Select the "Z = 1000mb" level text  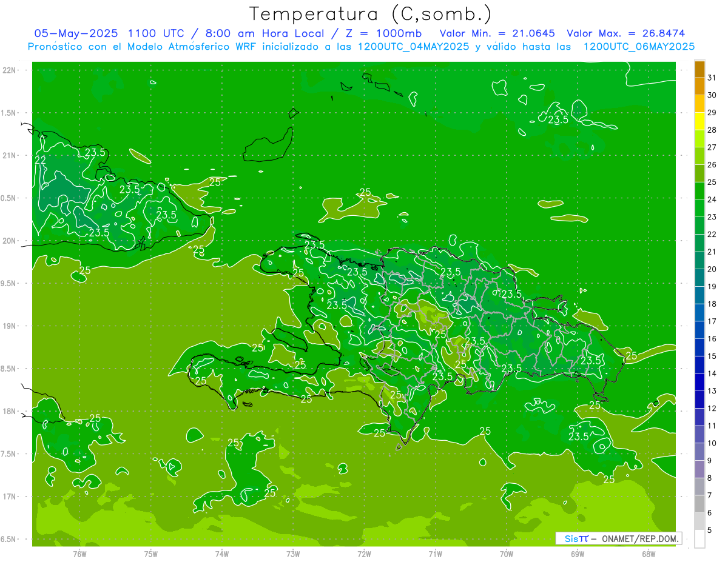[385, 33]
